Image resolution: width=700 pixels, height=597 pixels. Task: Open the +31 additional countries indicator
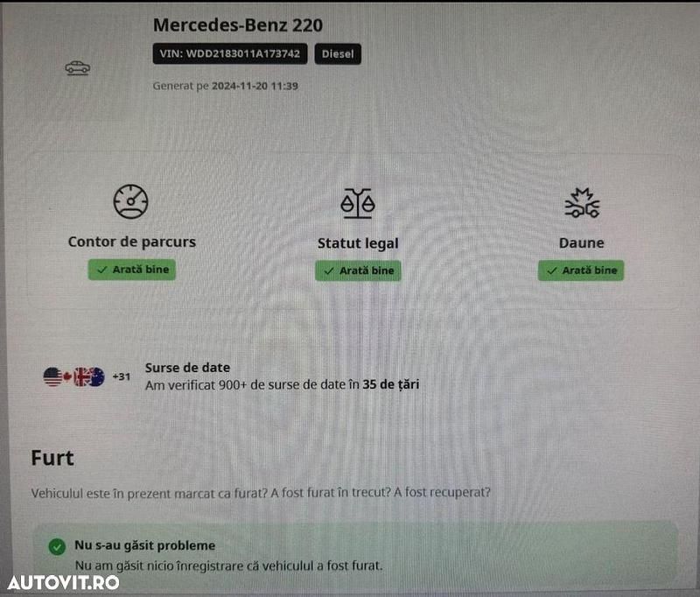(x=121, y=377)
